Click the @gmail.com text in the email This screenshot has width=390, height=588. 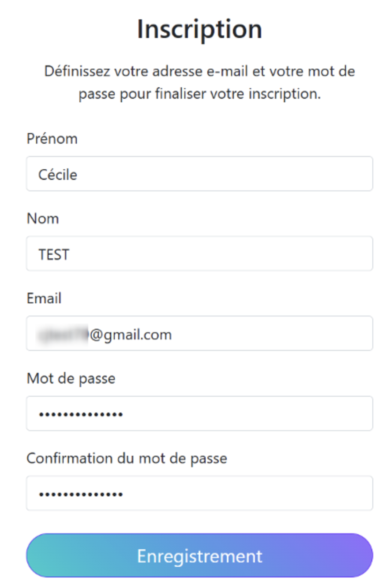[x=131, y=335]
